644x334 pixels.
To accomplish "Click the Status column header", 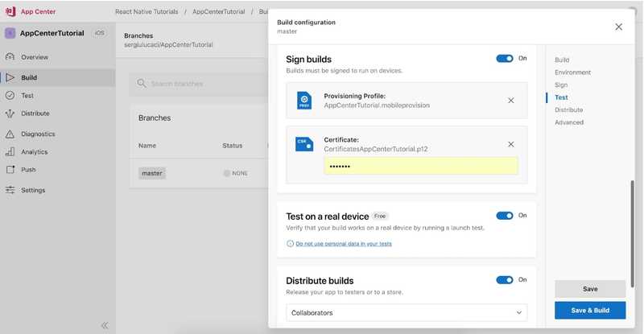I will tap(232, 146).
